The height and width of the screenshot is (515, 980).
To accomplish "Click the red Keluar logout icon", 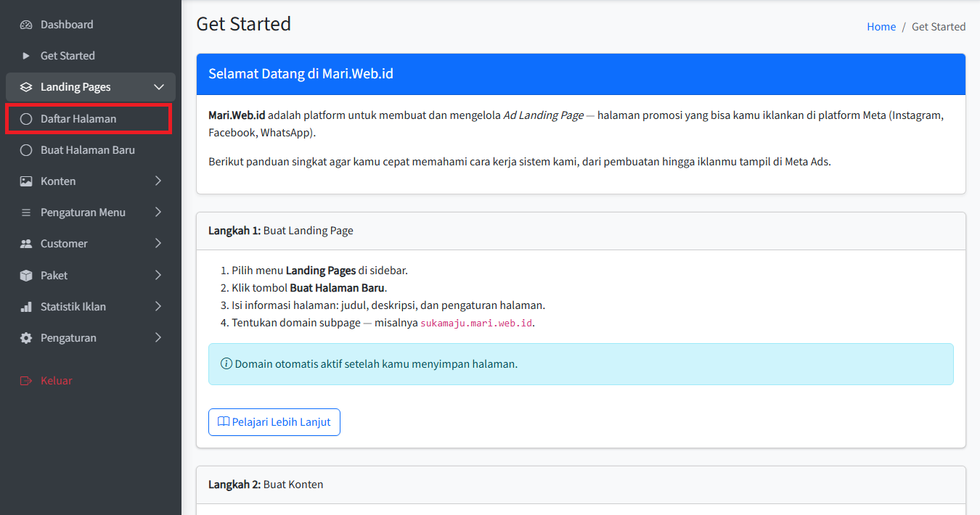I will (x=26, y=381).
